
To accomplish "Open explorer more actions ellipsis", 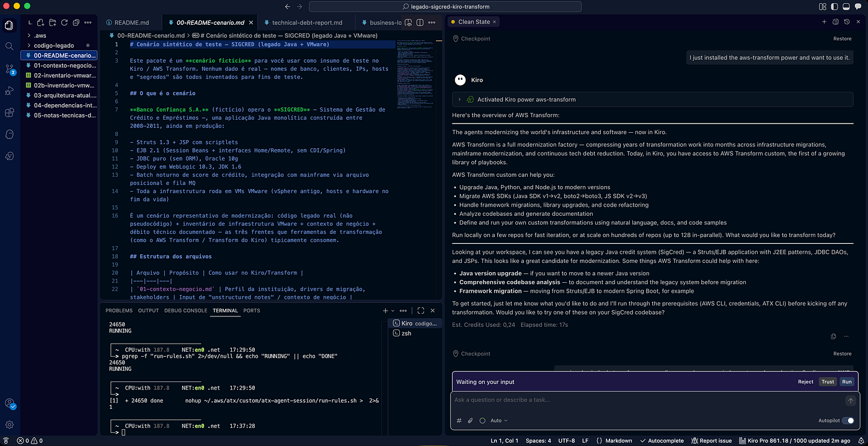I will tap(88, 22).
